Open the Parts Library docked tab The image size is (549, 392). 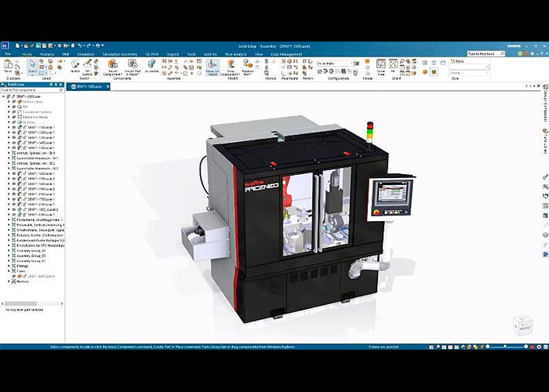[x=545, y=140]
